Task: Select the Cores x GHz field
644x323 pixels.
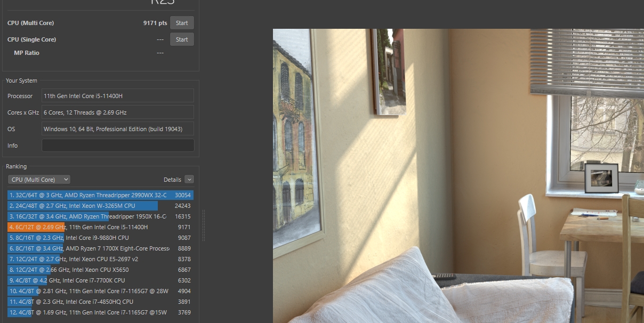Action: pos(118,112)
